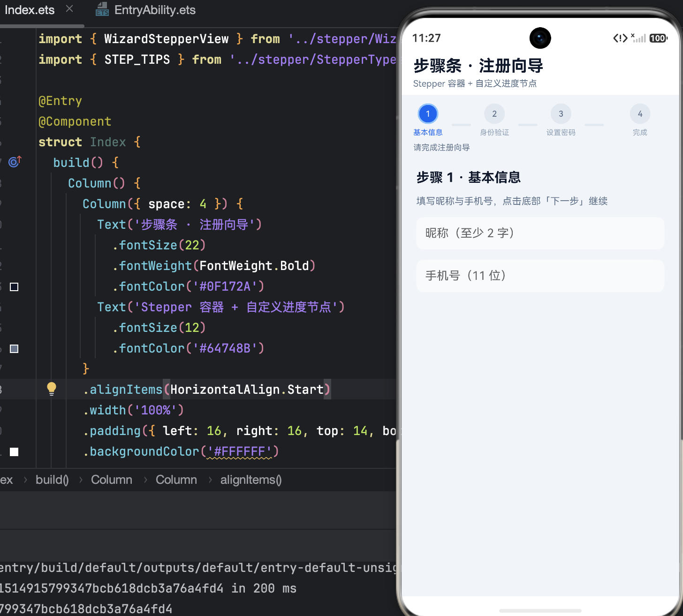
Task: Click the HorizontalAlign.Start code text
Action: click(247, 390)
